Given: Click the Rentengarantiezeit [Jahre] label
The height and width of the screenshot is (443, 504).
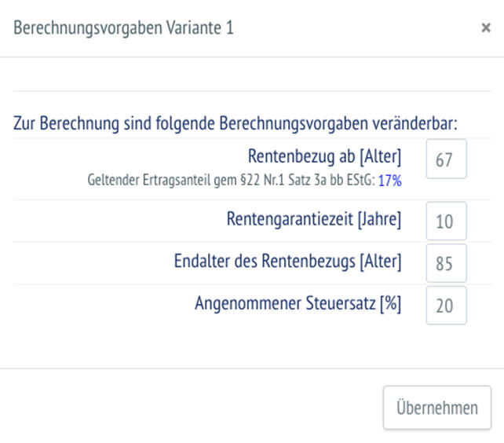Looking at the screenshot, I should (x=313, y=219).
